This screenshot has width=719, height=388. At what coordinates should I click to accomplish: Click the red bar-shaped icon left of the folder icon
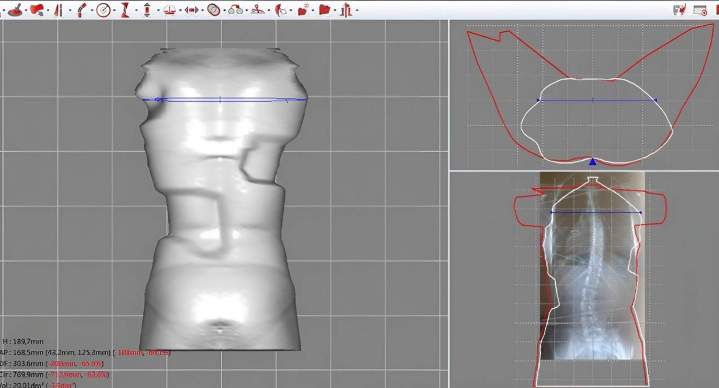click(303, 10)
